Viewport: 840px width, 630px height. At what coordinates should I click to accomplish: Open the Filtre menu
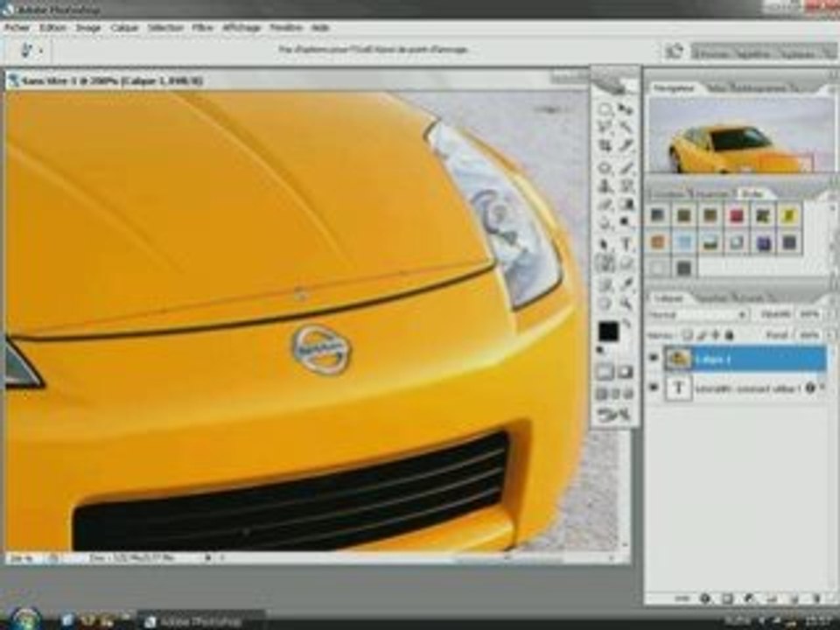(203, 27)
